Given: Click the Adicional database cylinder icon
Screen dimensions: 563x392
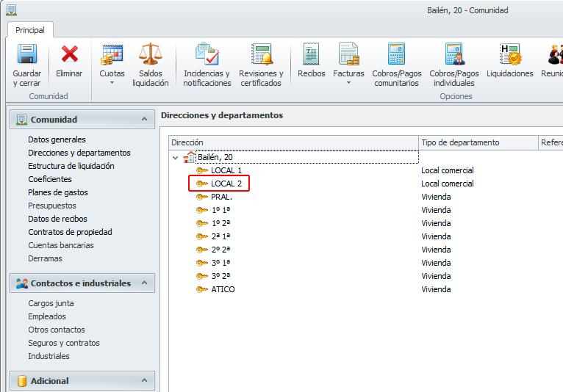Looking at the screenshot, I should click(22, 381).
